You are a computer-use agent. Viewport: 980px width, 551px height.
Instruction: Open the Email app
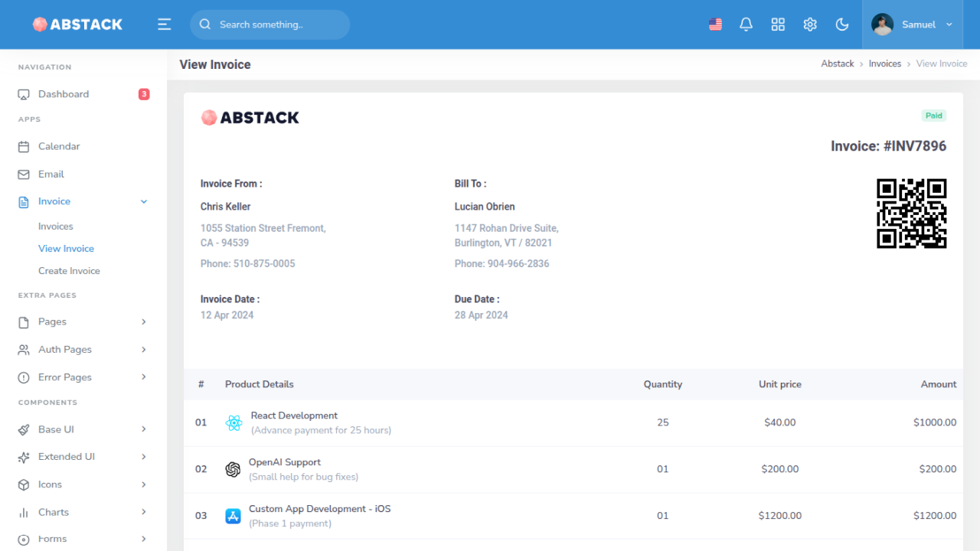click(x=83, y=174)
